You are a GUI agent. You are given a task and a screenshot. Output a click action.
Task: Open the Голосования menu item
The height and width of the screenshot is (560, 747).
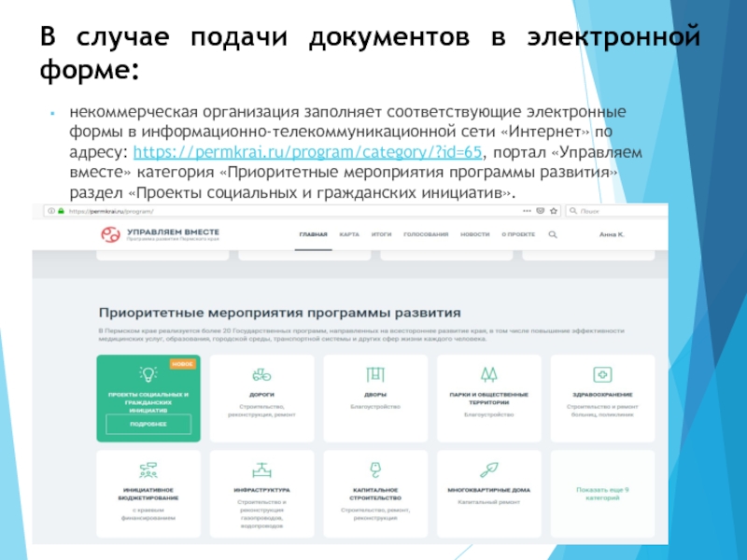click(x=425, y=235)
